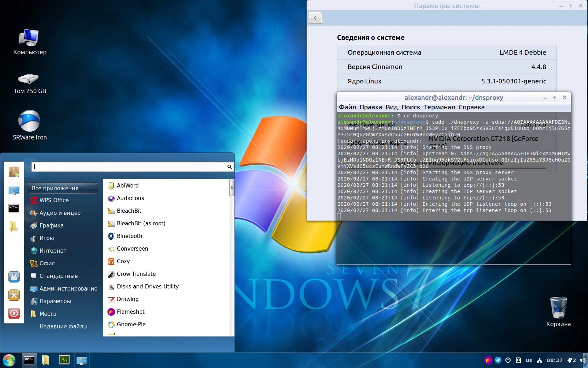The height and width of the screenshot is (368, 588).
Task: Click the lock screen button in menu sidebar
Action: click(x=14, y=277)
